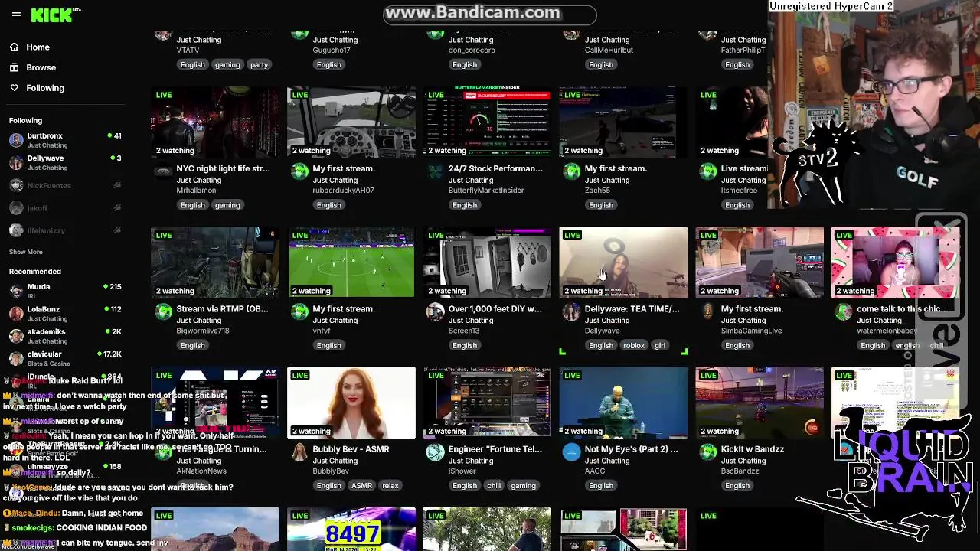Open watermelonbabey stream thumbnail
Viewport: 980px width, 551px height.
pos(896,262)
